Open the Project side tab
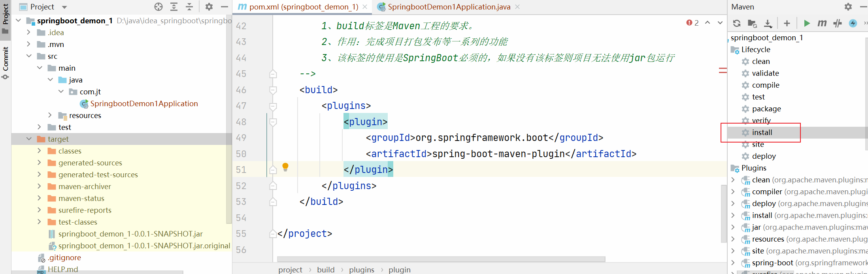This screenshot has height=274, width=868. click(6, 19)
